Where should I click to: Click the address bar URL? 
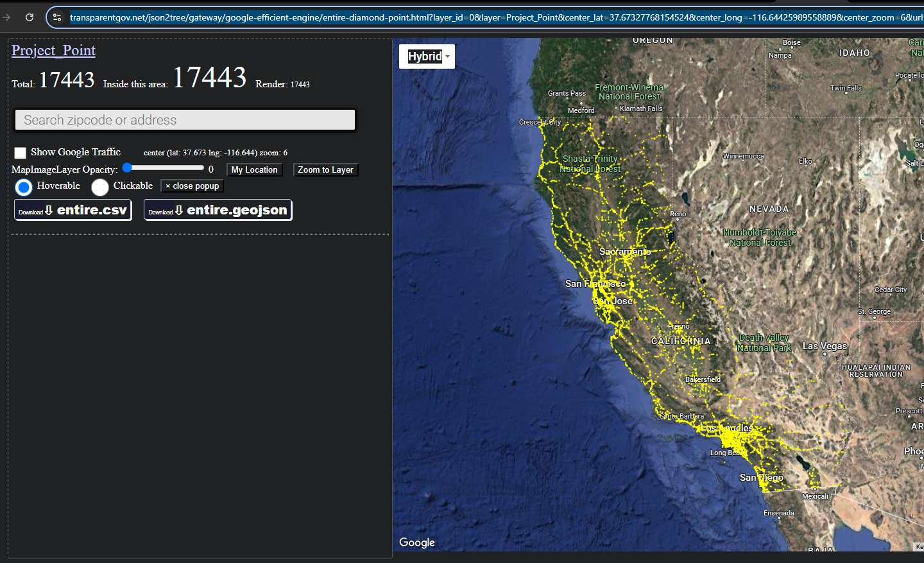(496, 17)
